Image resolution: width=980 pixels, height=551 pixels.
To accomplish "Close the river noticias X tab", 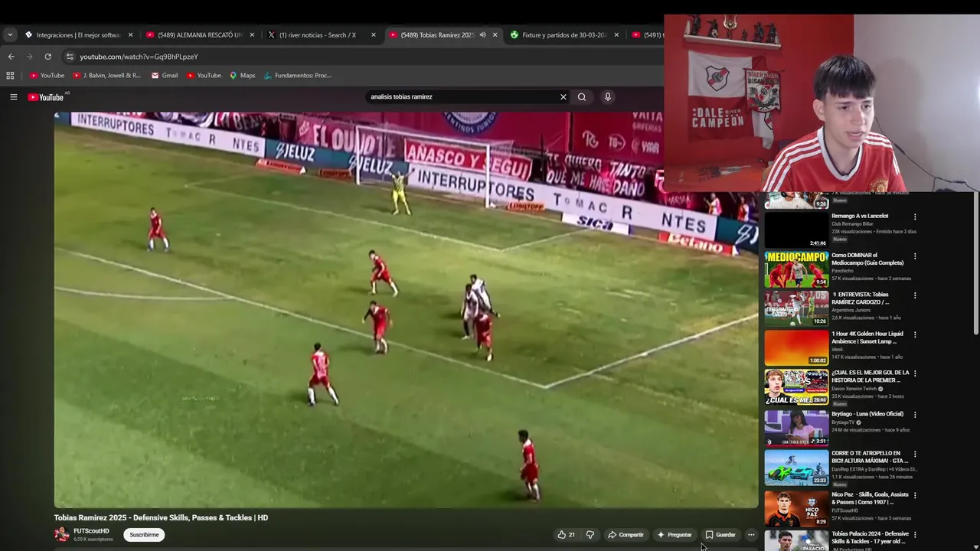I will (x=374, y=34).
